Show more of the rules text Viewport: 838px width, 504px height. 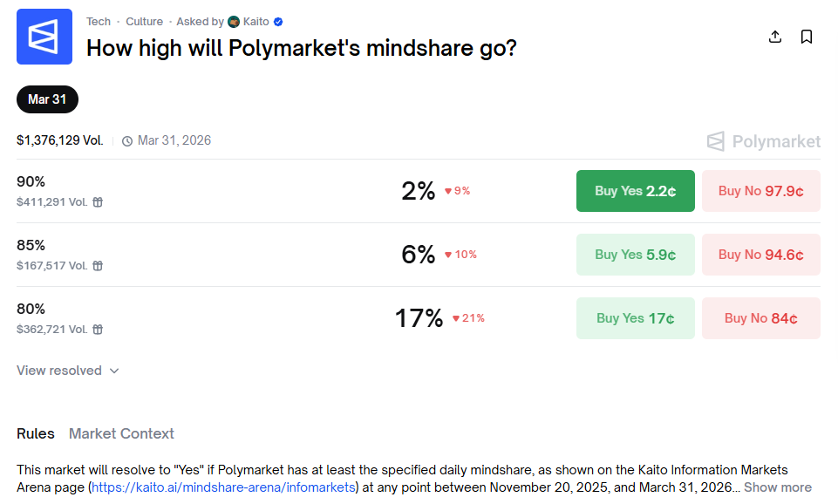[x=777, y=487]
